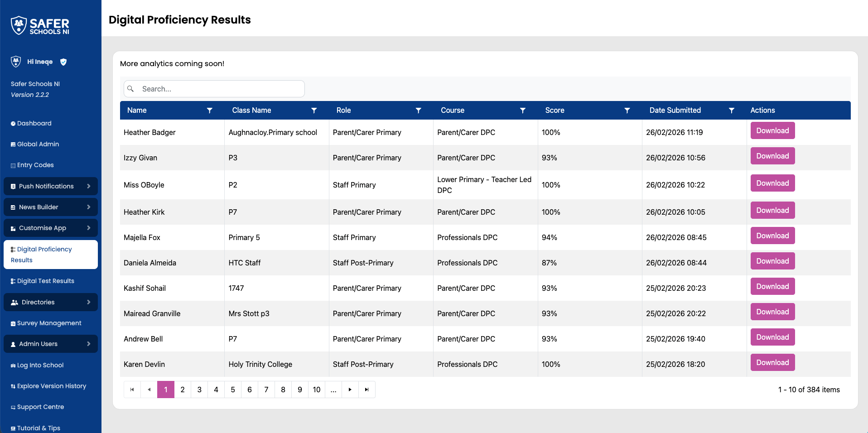
Task: Open Digital Test Results page
Action: click(x=45, y=281)
